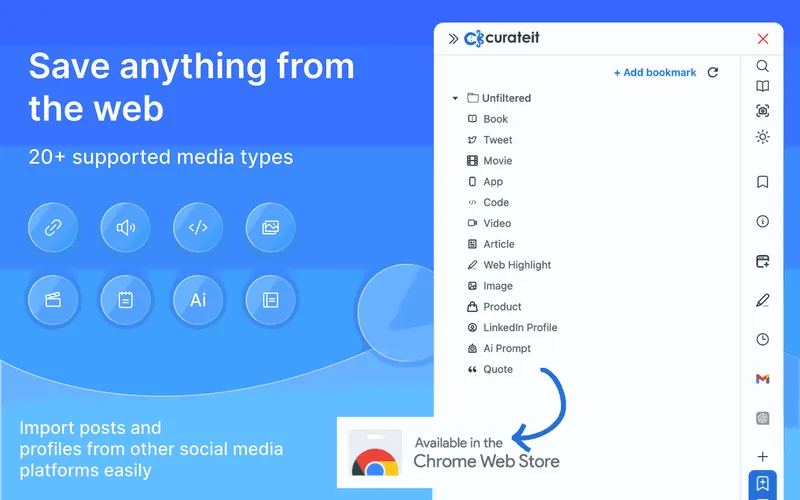Select the Web Highlight item
The image size is (800, 500).
[509, 265]
